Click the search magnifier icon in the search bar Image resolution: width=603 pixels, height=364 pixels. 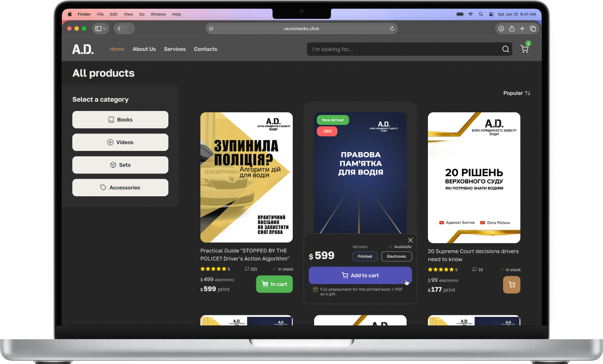click(505, 49)
